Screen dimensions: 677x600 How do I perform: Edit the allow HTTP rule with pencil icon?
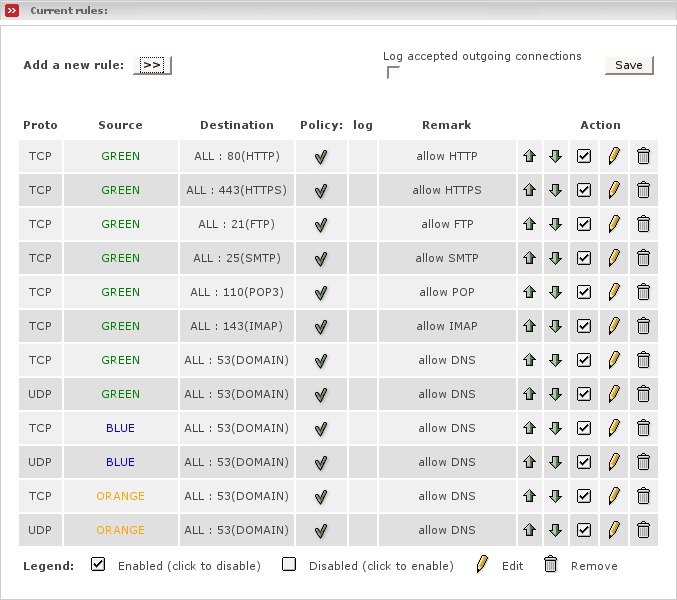[x=614, y=156]
